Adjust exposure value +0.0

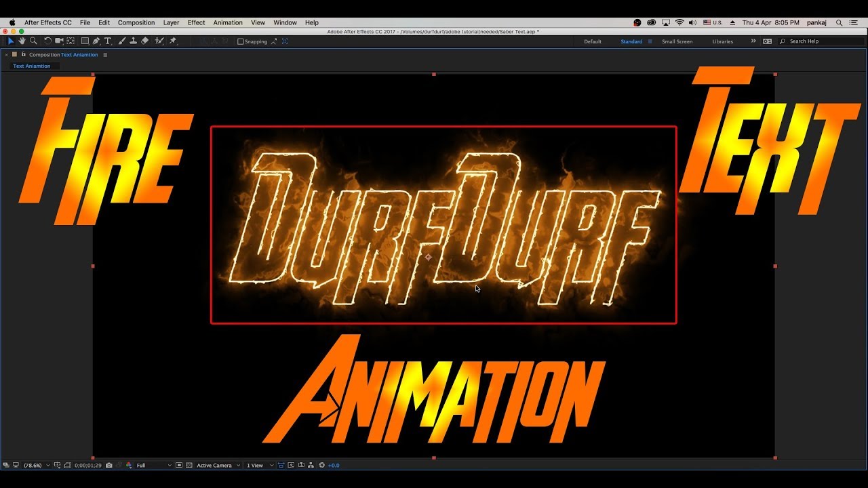click(334, 466)
